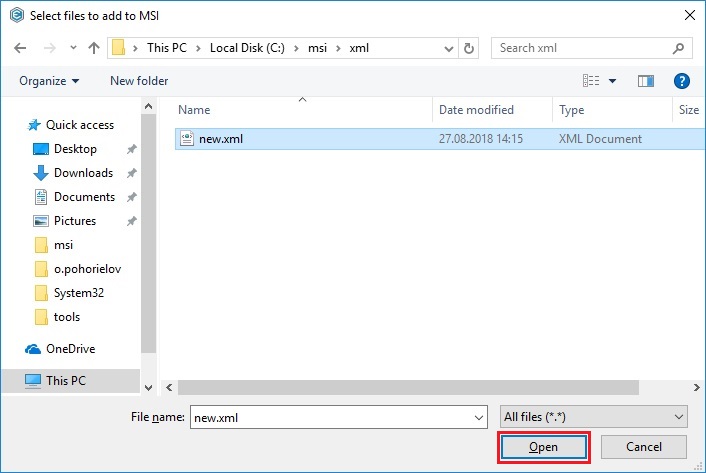Open help with the question mark icon
706x473 pixels.
pyautogui.click(x=682, y=81)
